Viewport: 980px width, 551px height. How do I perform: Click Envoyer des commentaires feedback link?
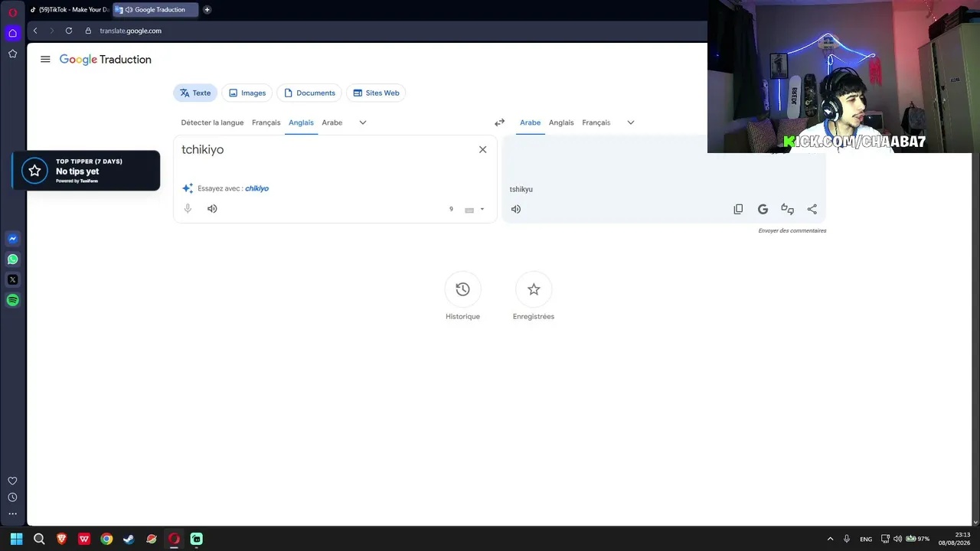tap(792, 230)
